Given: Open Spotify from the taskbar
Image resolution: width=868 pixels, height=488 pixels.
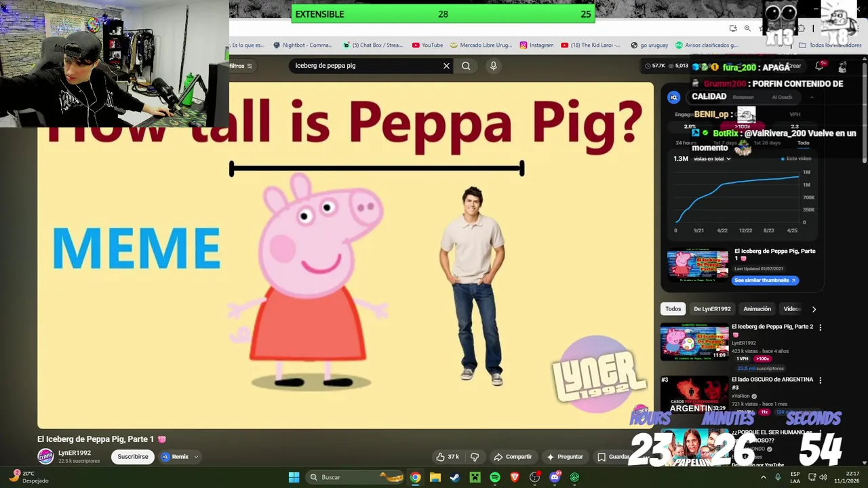Looking at the screenshot, I should pos(495,477).
